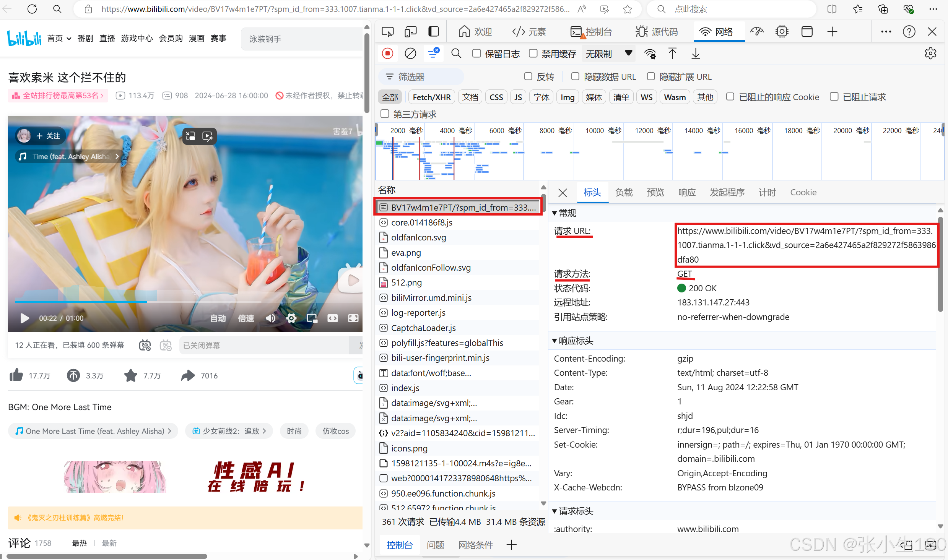Click the record network log button
The width and height of the screenshot is (948, 560).
pos(387,54)
